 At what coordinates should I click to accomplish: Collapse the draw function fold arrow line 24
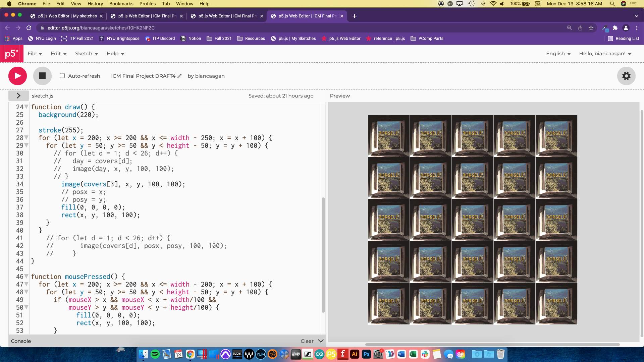click(x=26, y=107)
